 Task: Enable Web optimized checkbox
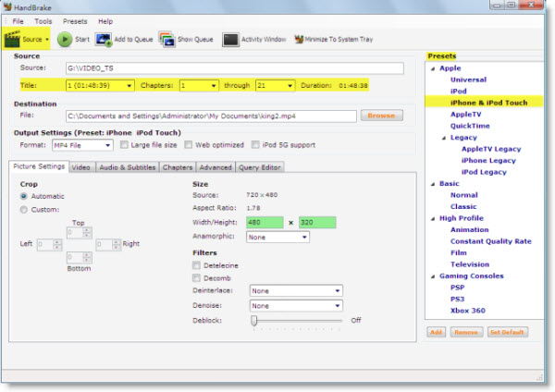189,145
